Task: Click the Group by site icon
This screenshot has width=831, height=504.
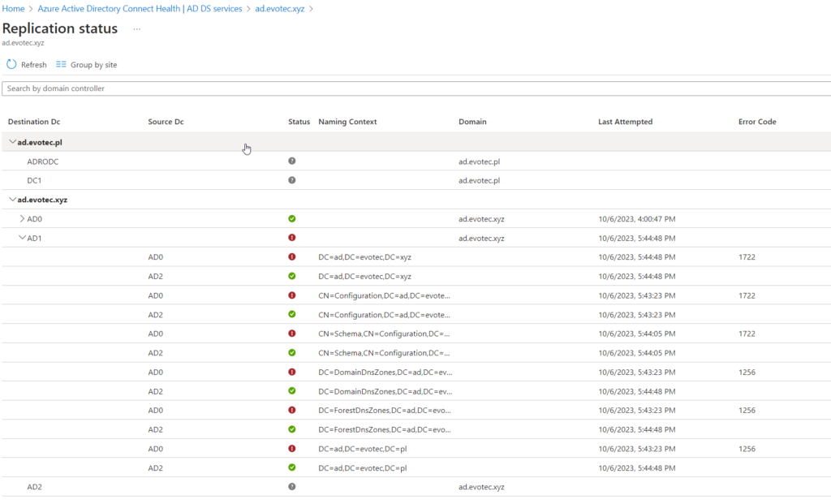Action: click(61, 64)
